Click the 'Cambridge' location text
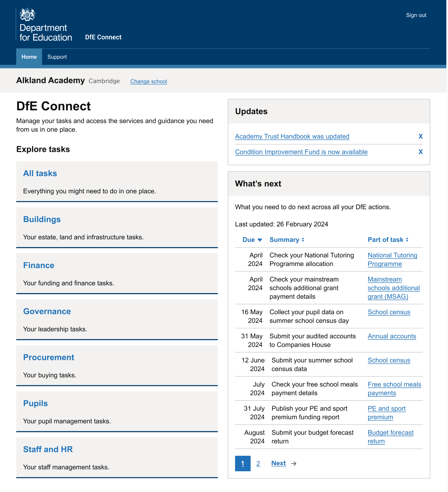The image size is (448, 492). (x=104, y=81)
